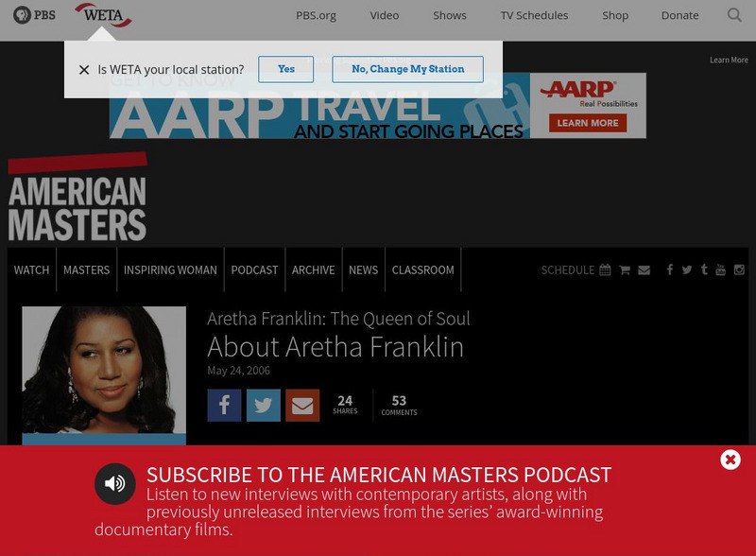The height and width of the screenshot is (556, 756).
Task: Choose No, Change My Station
Action: coord(408,69)
